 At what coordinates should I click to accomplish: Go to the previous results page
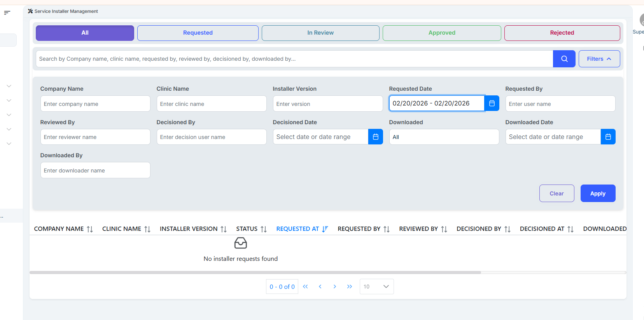coord(320,287)
